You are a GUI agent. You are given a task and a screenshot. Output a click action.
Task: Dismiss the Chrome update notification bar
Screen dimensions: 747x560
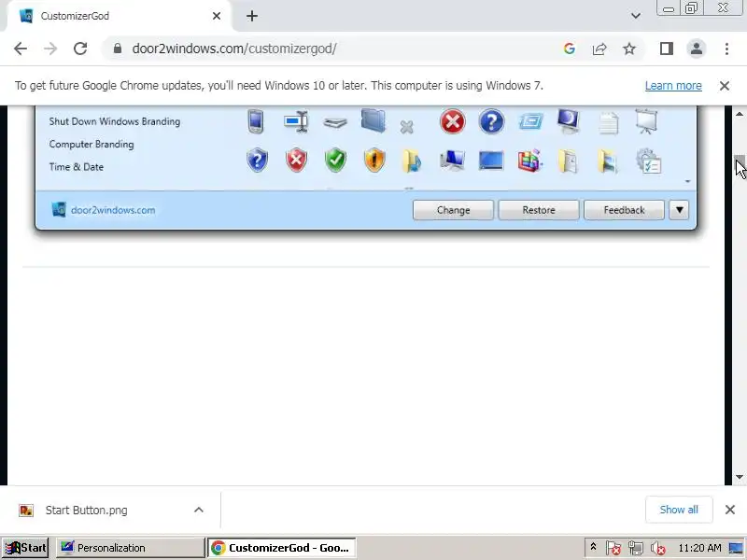725,86
